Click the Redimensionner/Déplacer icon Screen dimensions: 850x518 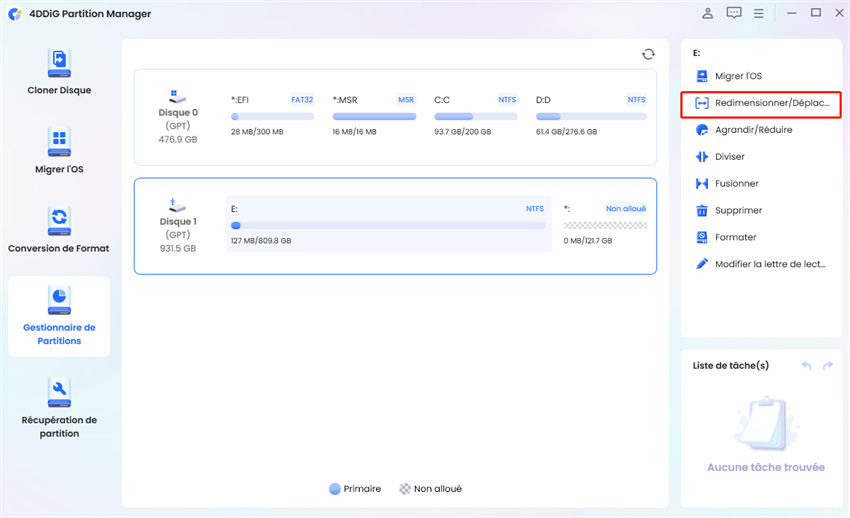[x=702, y=103]
